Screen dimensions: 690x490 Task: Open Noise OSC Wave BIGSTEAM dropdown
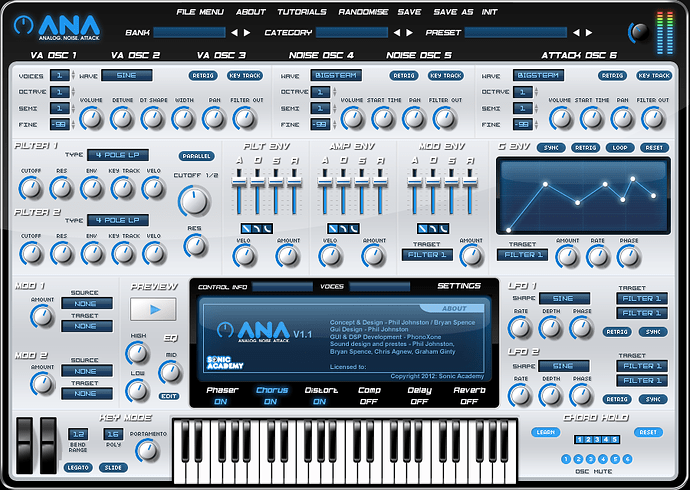coord(336,76)
